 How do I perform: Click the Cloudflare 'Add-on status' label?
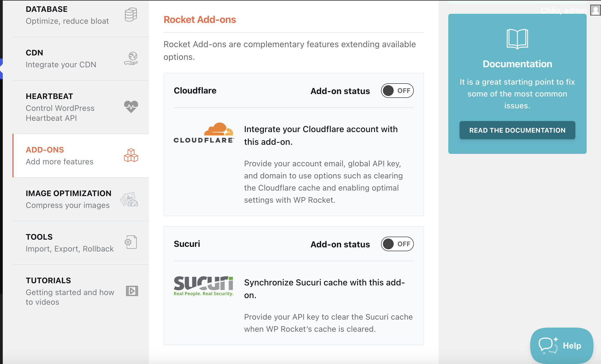click(340, 91)
